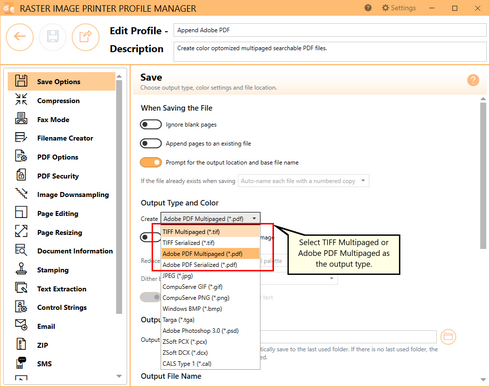Choose Targa (*.tga) option
490x387 pixels.
tap(210, 320)
